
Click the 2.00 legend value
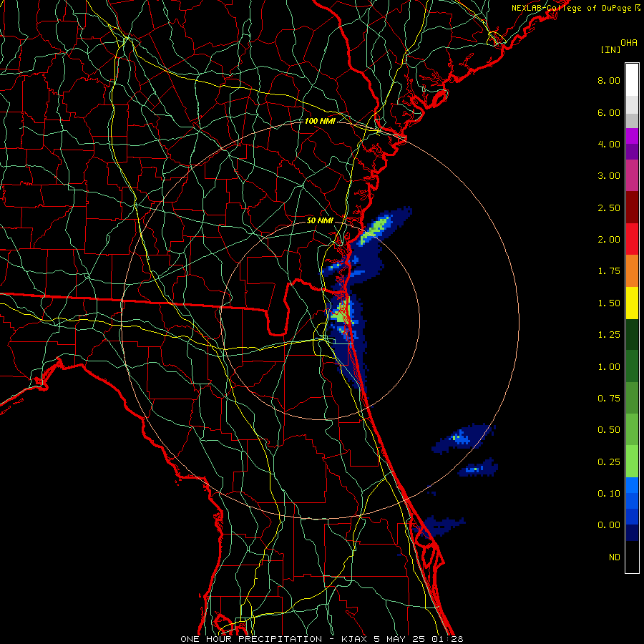pos(609,240)
